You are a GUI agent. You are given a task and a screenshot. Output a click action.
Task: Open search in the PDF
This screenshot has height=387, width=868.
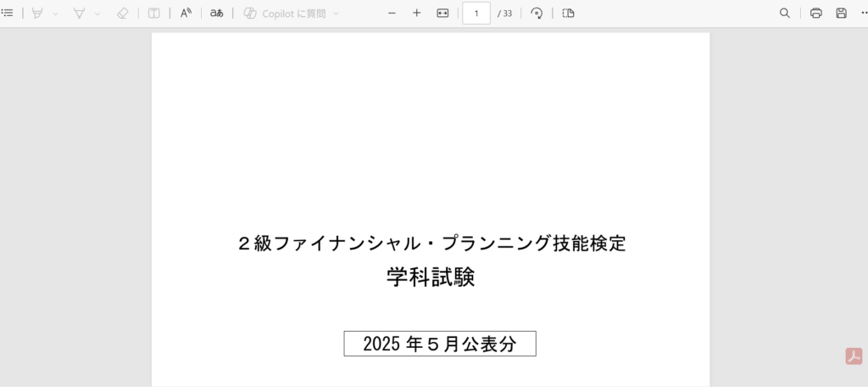click(785, 14)
